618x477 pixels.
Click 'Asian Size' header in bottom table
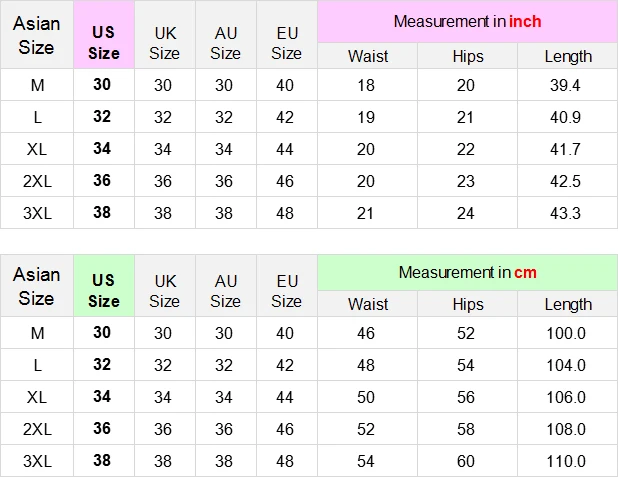[37, 285]
